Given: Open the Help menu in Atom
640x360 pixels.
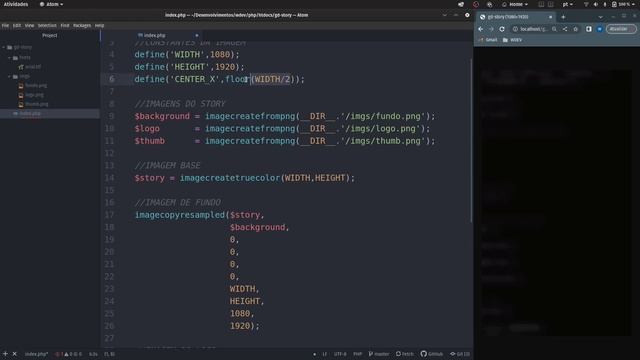Looking at the screenshot, I should (100, 25).
